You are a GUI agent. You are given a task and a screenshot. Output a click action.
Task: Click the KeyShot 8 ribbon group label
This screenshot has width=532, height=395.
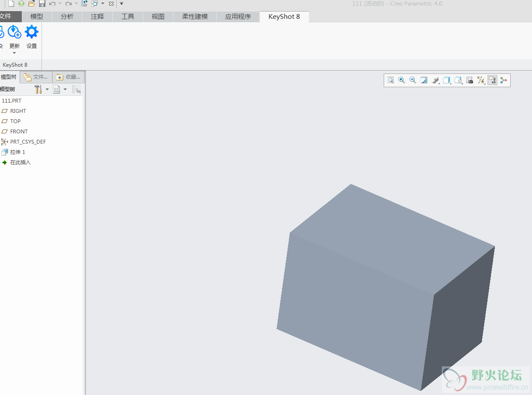tap(15, 65)
